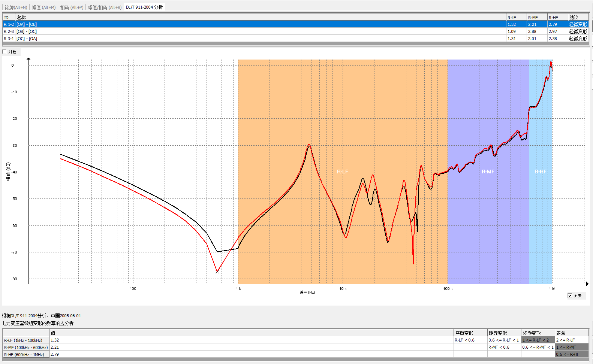
Task: Select the 幅值/相角 (Alt+B) tab
Action: click(x=105, y=7)
